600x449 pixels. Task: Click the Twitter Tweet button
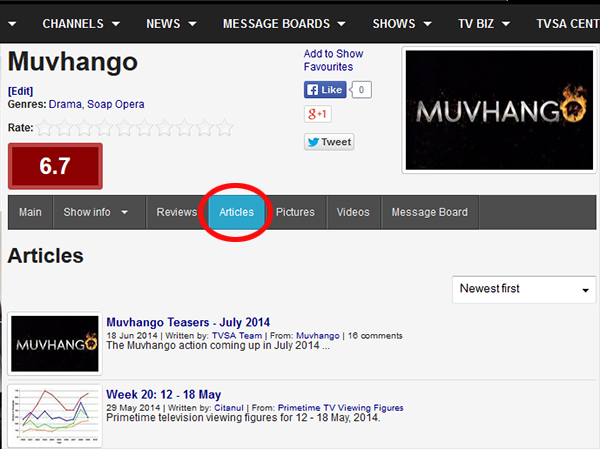(x=329, y=142)
